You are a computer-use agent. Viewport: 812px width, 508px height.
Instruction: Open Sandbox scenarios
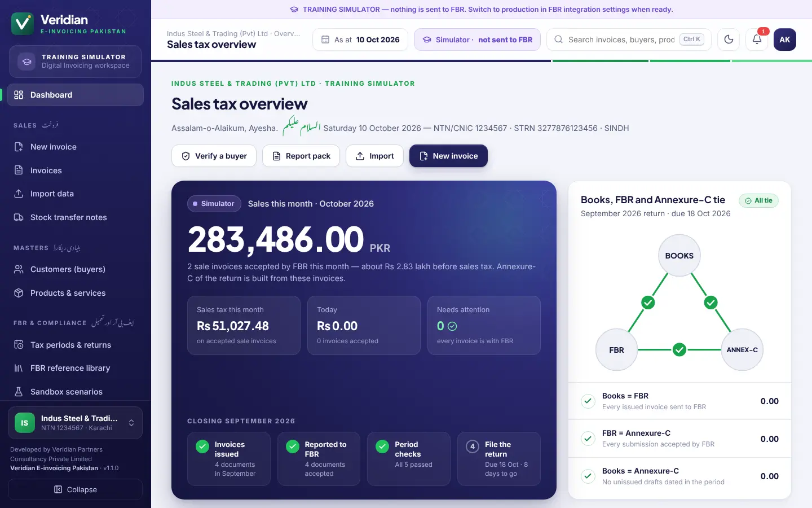coord(76,392)
